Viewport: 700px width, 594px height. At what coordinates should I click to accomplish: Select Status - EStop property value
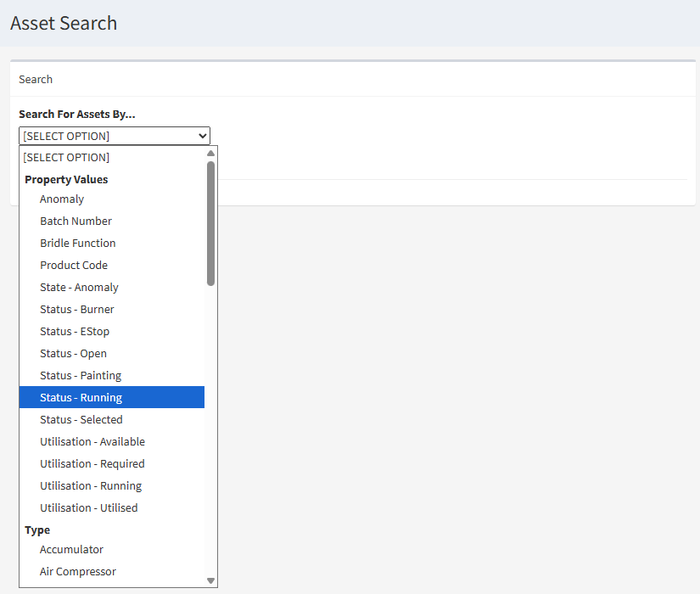point(76,331)
